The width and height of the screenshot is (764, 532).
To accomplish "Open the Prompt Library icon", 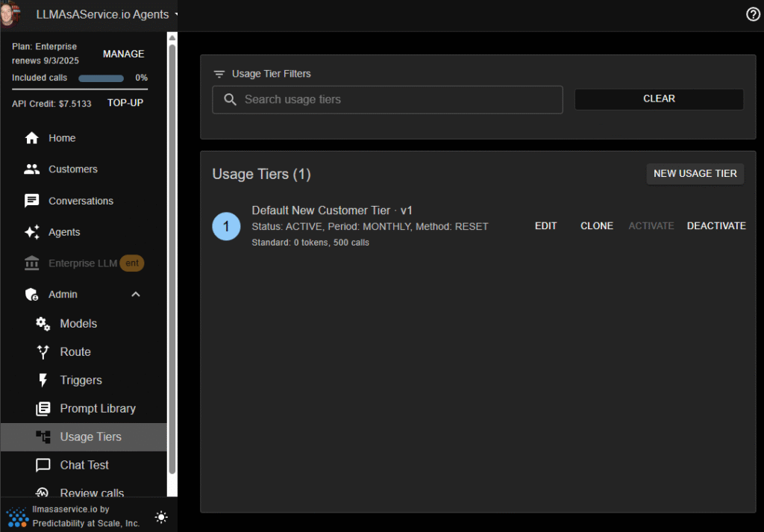I will [x=43, y=409].
